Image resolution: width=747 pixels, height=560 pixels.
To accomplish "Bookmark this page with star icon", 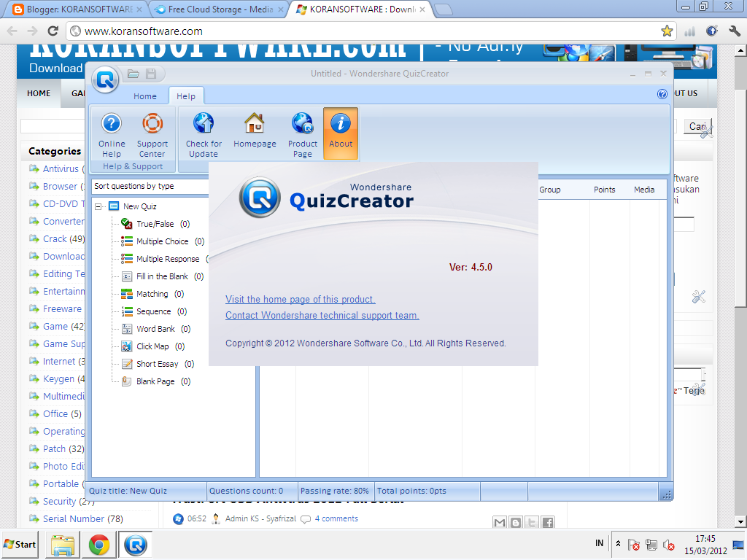I will click(667, 31).
